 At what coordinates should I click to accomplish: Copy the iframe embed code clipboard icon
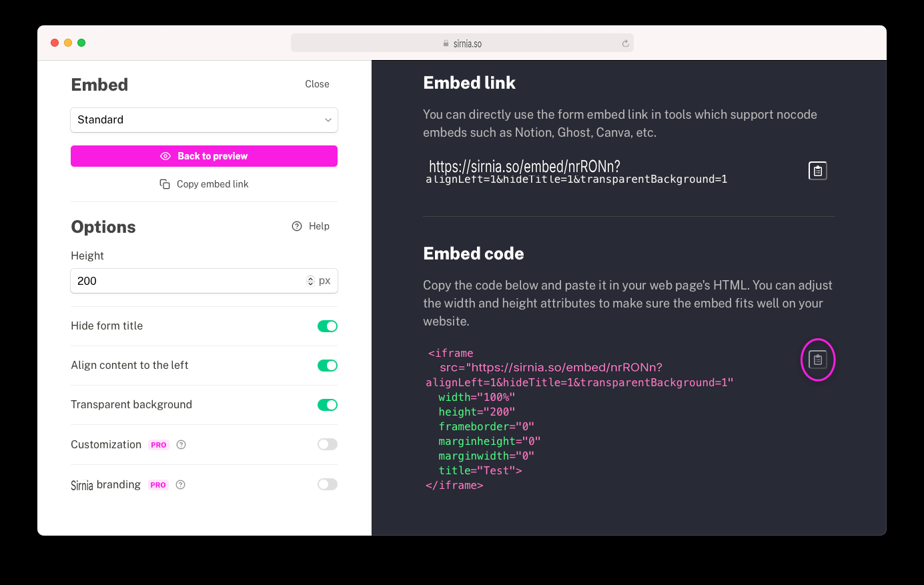click(x=817, y=360)
